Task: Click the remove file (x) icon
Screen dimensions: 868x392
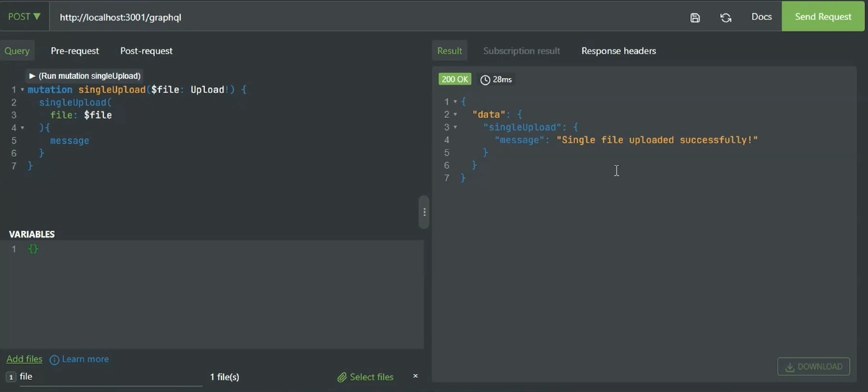Action: click(x=415, y=376)
